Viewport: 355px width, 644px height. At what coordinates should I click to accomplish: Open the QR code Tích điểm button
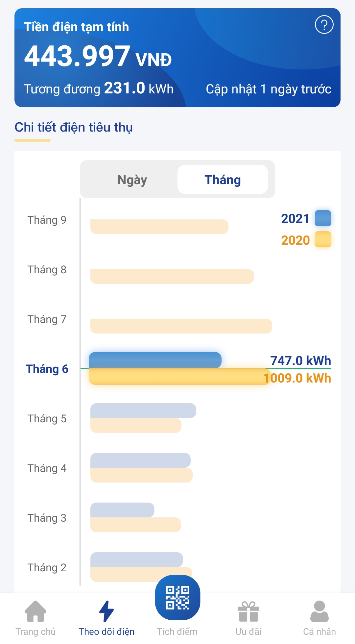point(177,597)
